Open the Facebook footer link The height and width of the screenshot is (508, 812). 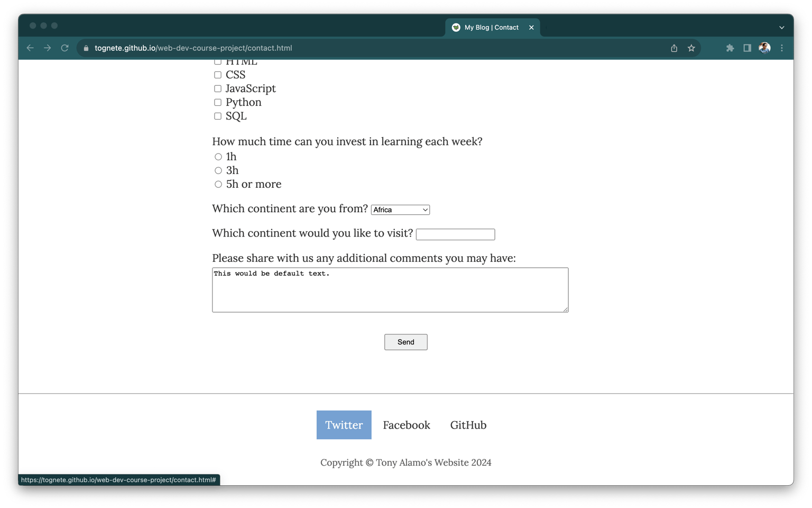407,425
